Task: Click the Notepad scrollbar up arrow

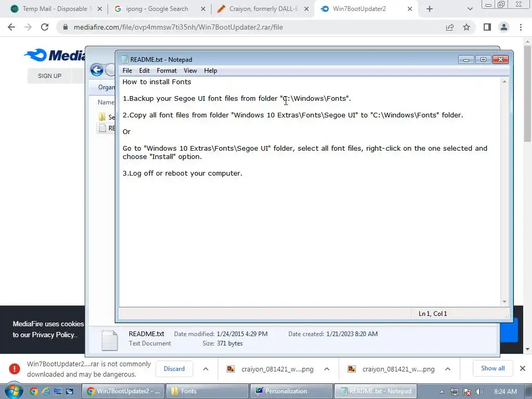Action: (504, 82)
